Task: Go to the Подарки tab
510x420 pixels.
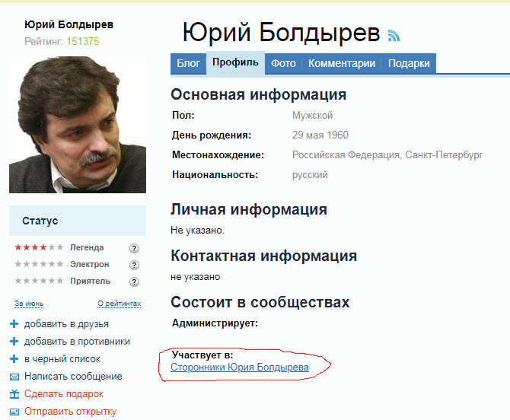Action: [x=409, y=63]
